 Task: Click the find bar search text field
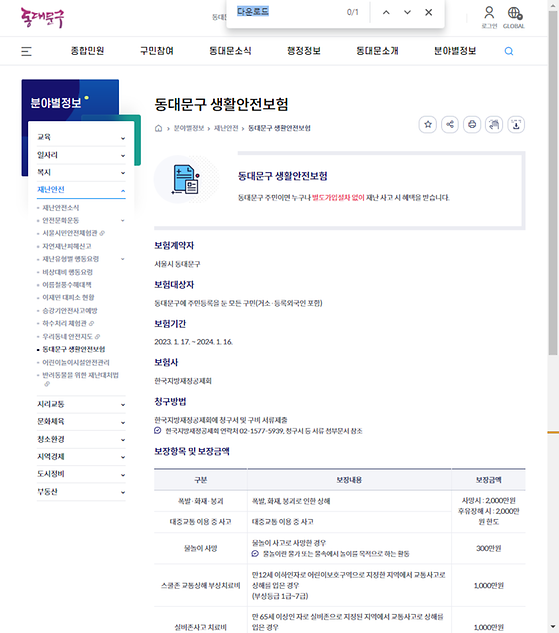coord(289,12)
